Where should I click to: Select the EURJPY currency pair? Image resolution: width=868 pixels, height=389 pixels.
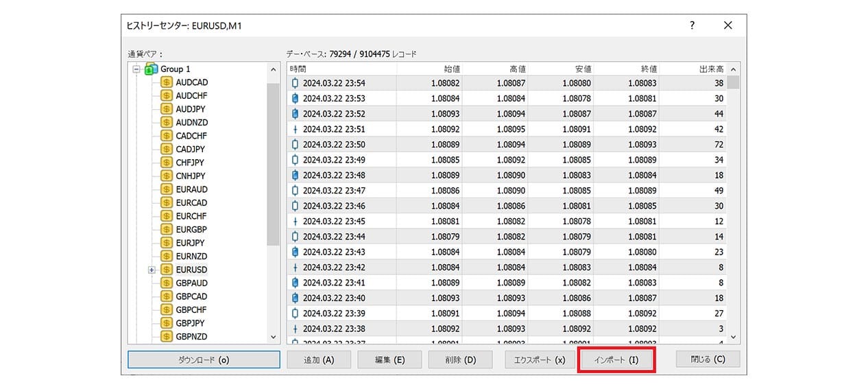191,243
